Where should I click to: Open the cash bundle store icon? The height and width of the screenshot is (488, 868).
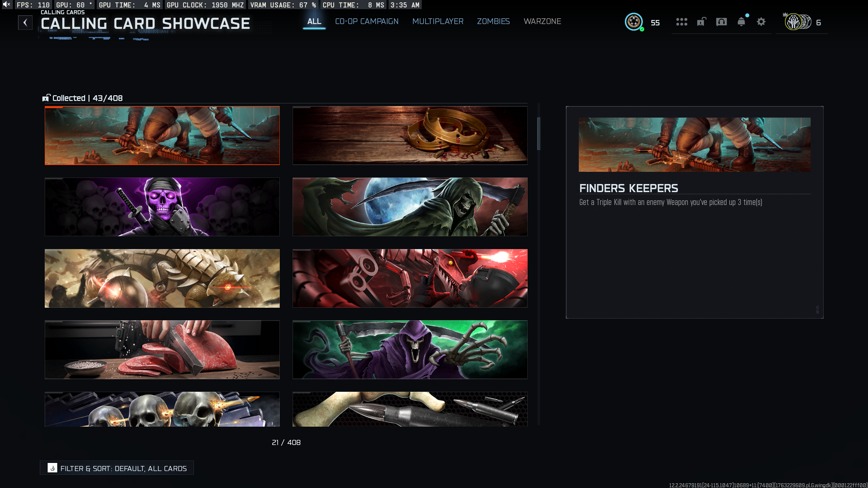721,22
